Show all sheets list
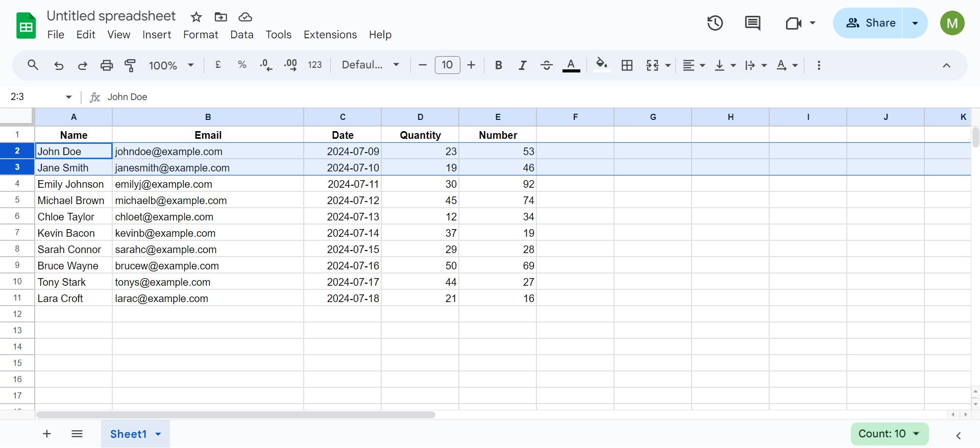The width and height of the screenshot is (980, 448). [x=77, y=434]
